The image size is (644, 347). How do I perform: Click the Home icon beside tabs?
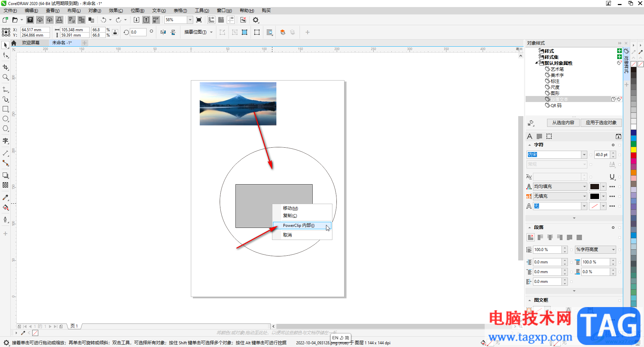pyautogui.click(x=14, y=43)
